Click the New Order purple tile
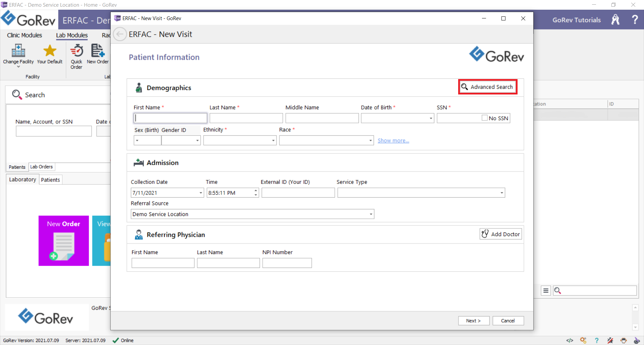The image size is (644, 345). [x=64, y=240]
